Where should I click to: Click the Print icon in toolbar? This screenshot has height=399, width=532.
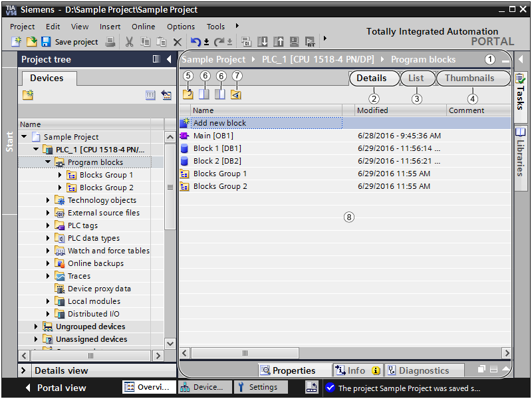click(110, 42)
